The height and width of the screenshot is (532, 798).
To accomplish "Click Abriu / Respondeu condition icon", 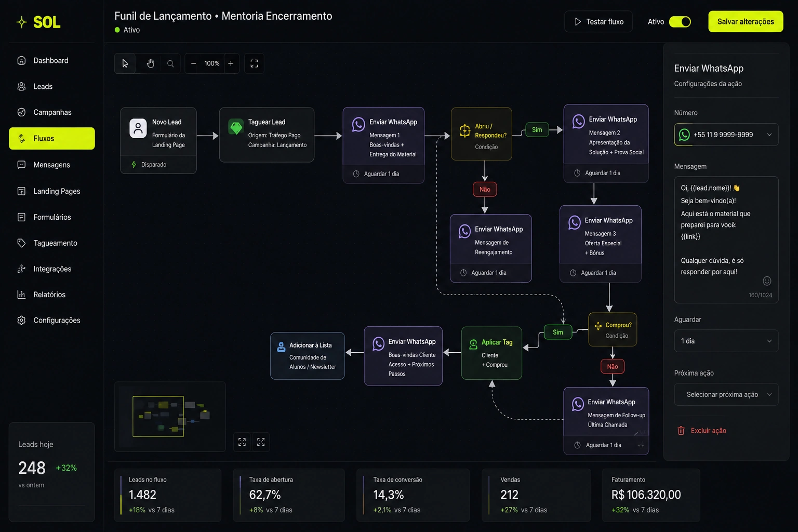I will pyautogui.click(x=465, y=131).
